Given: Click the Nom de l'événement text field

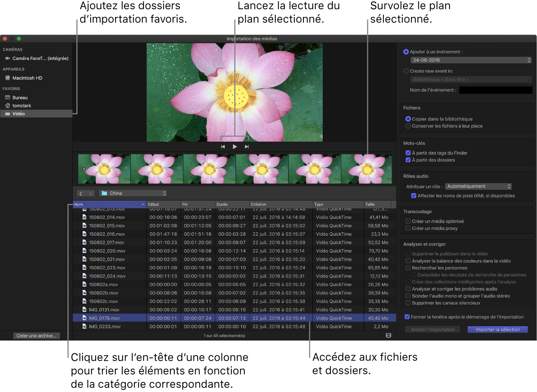Looking at the screenshot, I should pyautogui.click(x=496, y=90).
